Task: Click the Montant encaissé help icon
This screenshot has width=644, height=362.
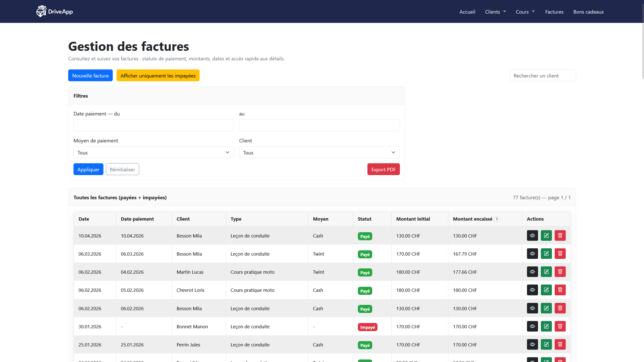Action: tap(497, 219)
